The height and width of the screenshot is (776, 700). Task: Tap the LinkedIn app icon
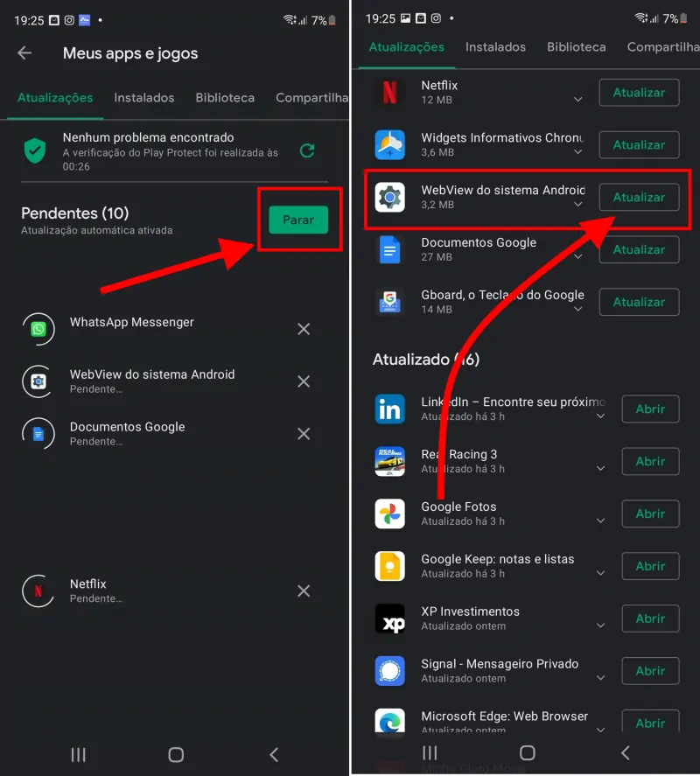tap(389, 409)
